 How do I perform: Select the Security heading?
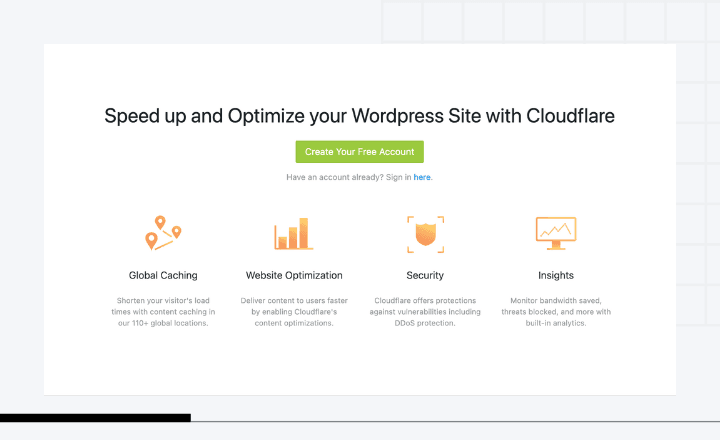coord(425,276)
